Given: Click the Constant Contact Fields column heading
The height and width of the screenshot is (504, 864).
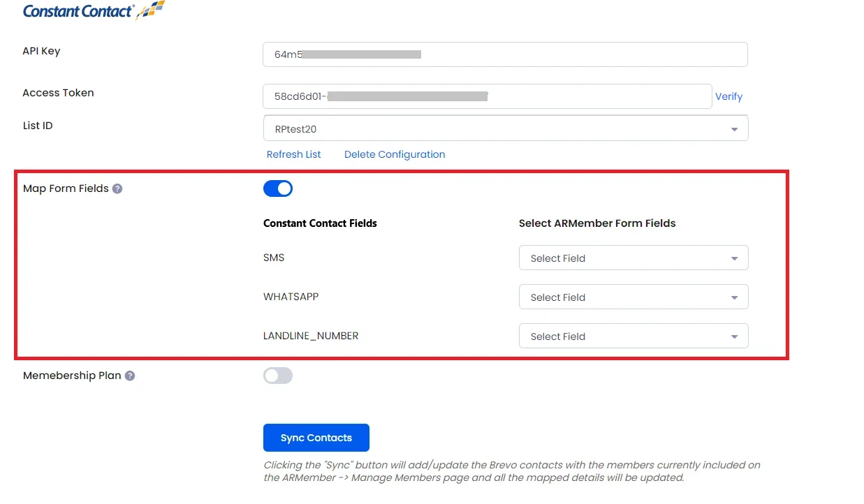Looking at the screenshot, I should pos(320,223).
